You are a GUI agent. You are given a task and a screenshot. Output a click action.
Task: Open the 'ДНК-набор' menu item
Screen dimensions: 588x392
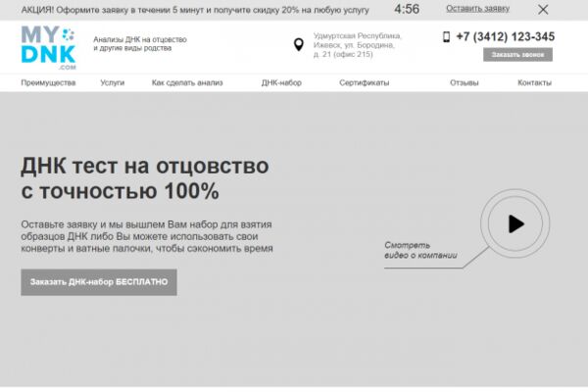point(281,83)
